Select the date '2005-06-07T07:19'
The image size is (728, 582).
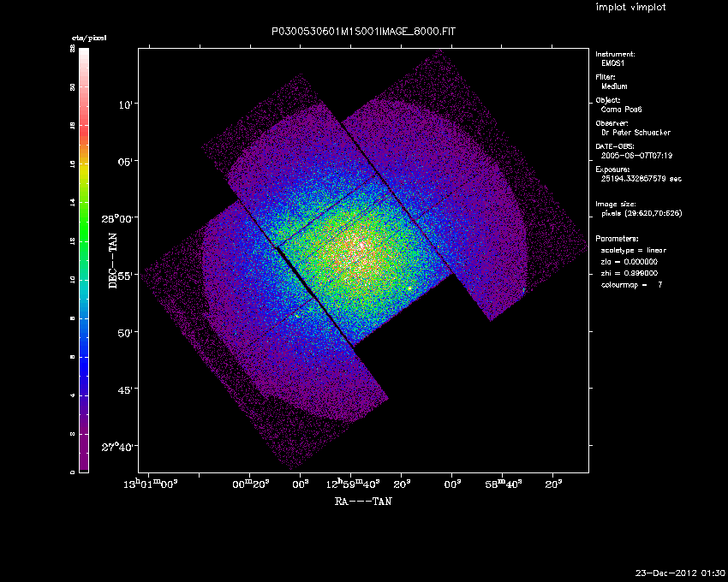[636, 156]
